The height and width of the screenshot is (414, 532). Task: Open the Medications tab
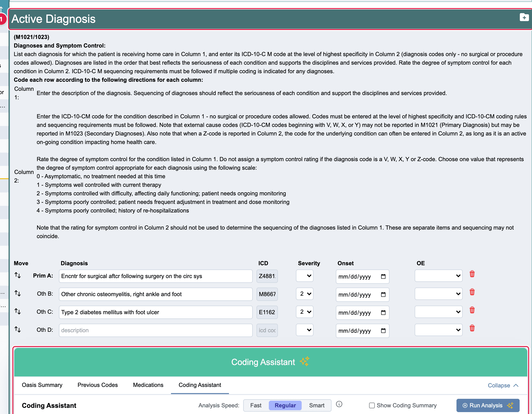point(148,385)
